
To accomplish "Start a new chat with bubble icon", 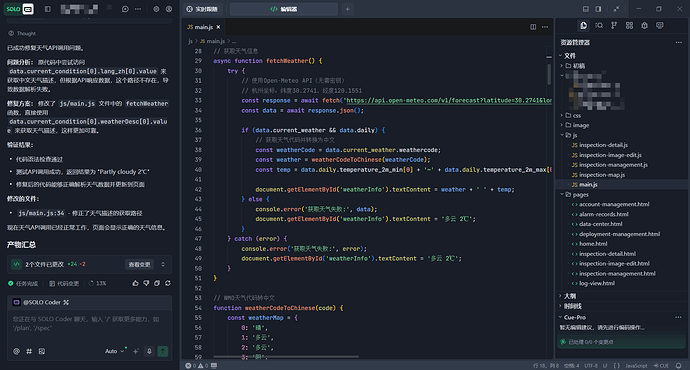I will 125,9.
